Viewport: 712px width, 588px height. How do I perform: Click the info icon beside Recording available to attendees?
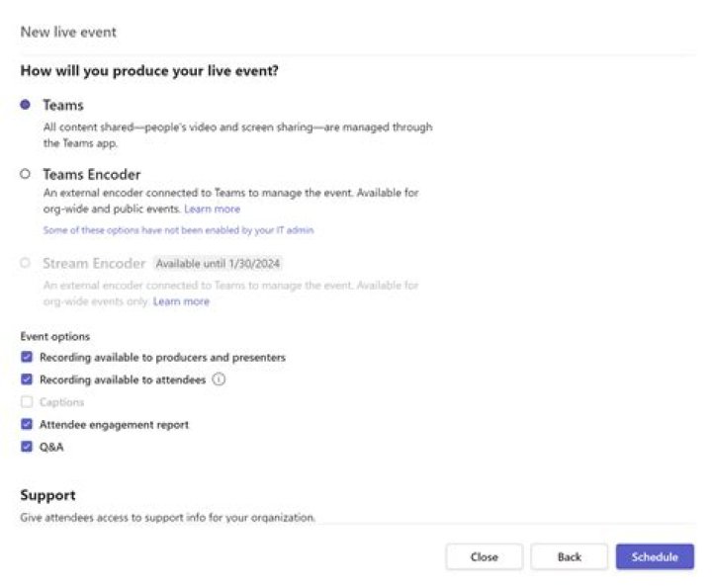[x=219, y=379]
